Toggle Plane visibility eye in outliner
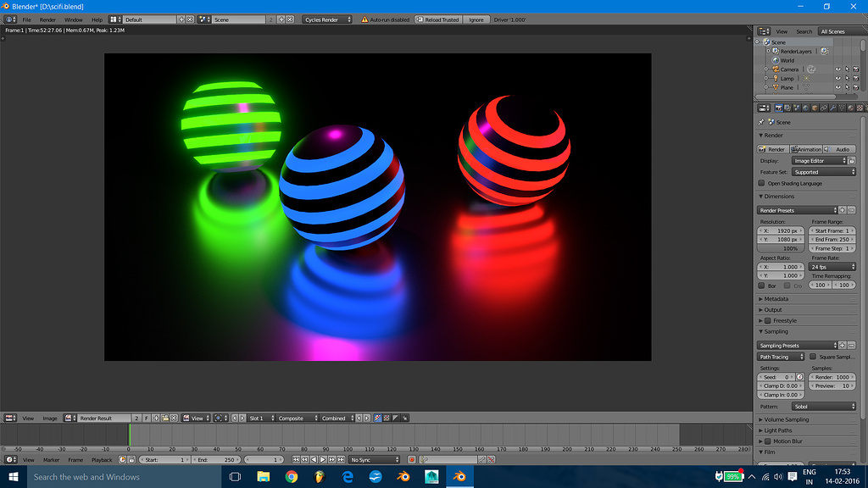The image size is (868, 488). click(x=838, y=87)
